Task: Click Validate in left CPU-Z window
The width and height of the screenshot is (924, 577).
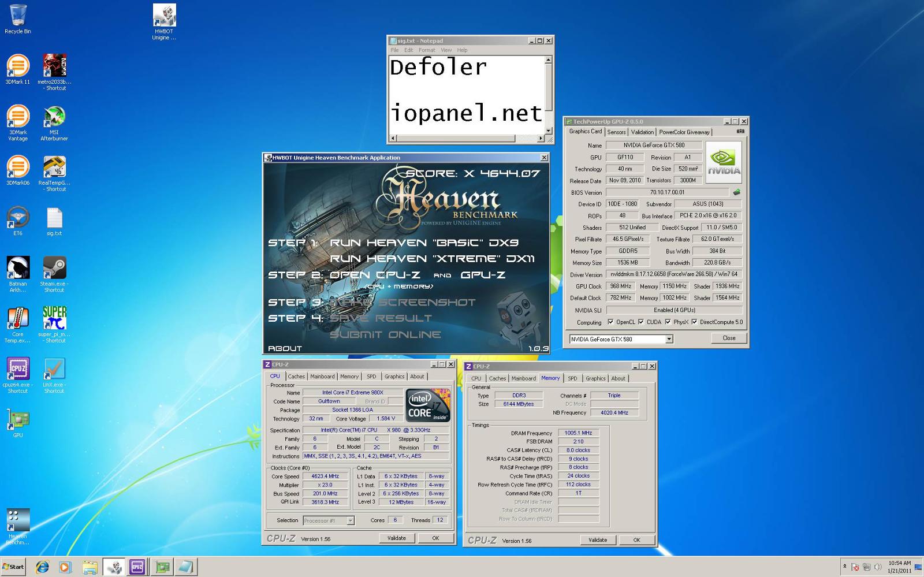Action: pos(396,538)
